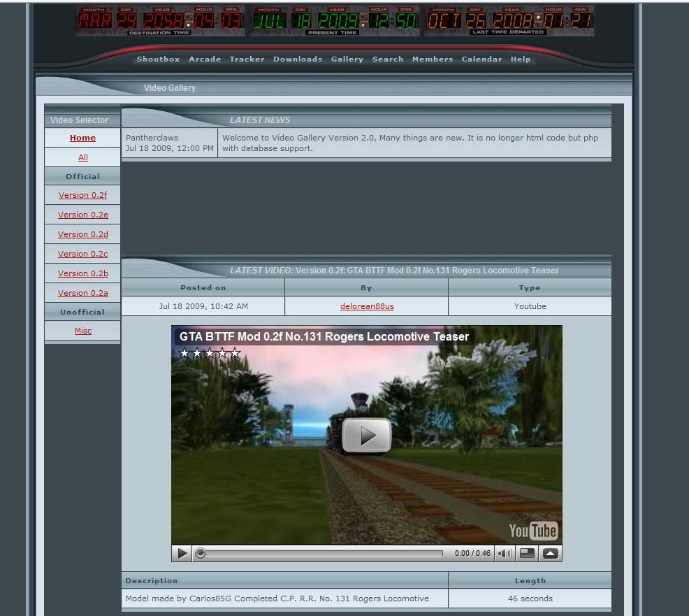Open the Gallery menu item

[347, 59]
